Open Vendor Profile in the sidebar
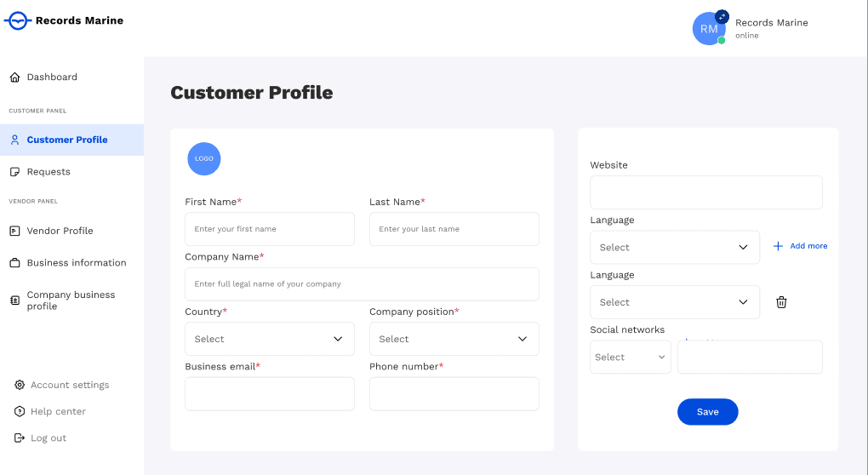 click(x=60, y=231)
